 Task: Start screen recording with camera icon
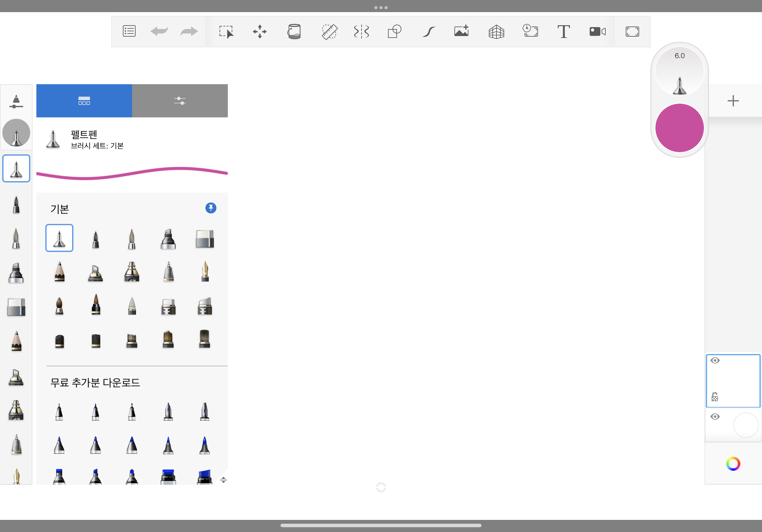coord(597,32)
